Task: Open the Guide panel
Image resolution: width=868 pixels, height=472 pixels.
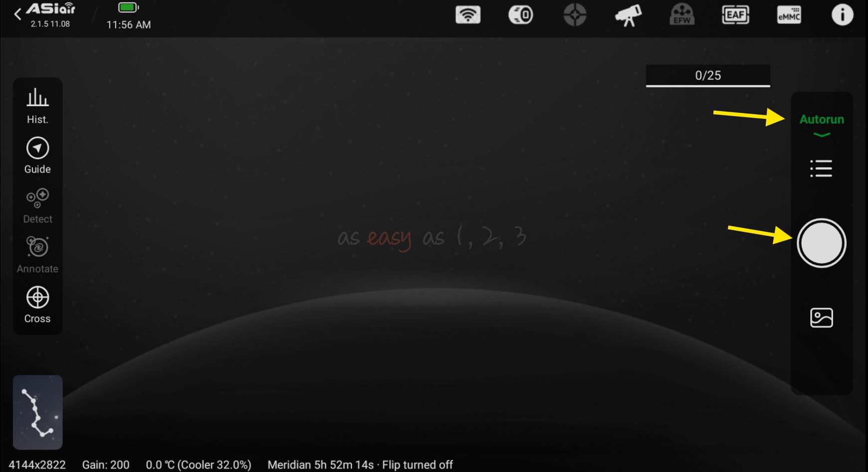Action: [37, 155]
